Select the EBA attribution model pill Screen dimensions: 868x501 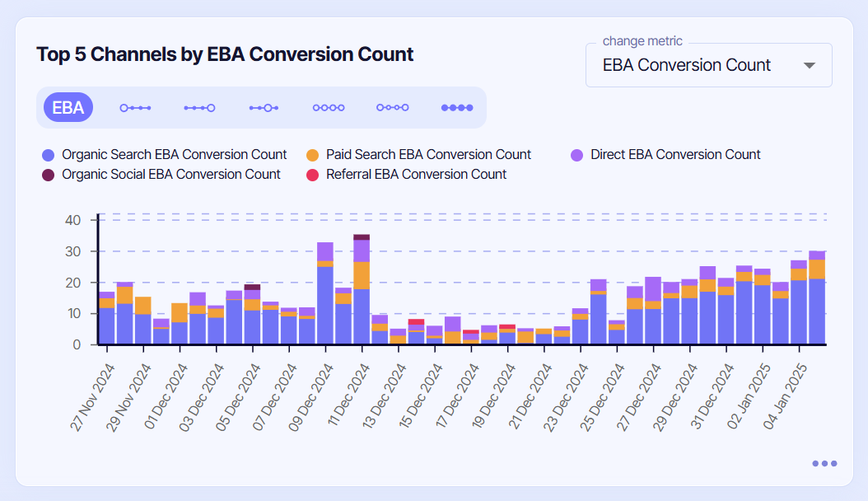(68, 107)
